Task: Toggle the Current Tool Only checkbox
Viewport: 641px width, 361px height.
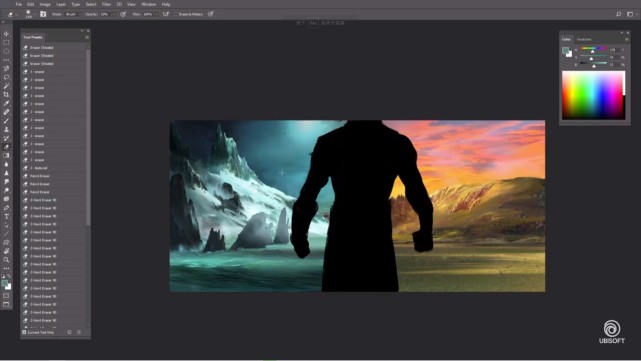Action: 24,332
